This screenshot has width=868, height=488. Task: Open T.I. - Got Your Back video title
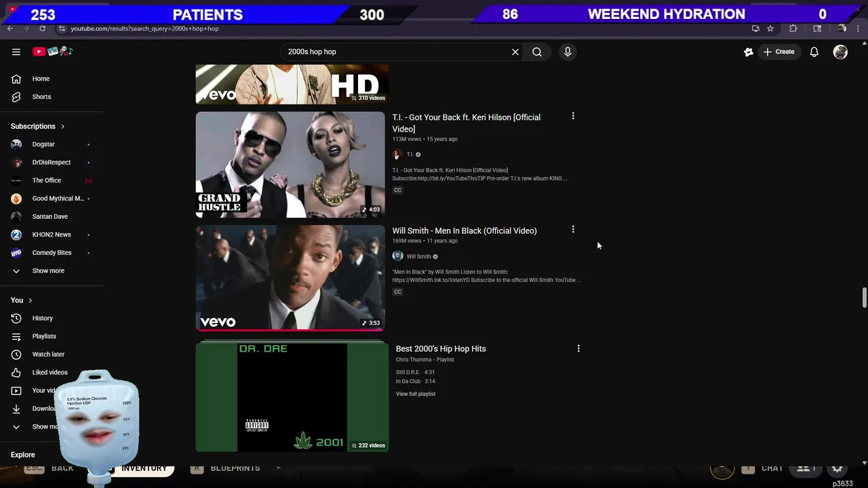coord(466,123)
